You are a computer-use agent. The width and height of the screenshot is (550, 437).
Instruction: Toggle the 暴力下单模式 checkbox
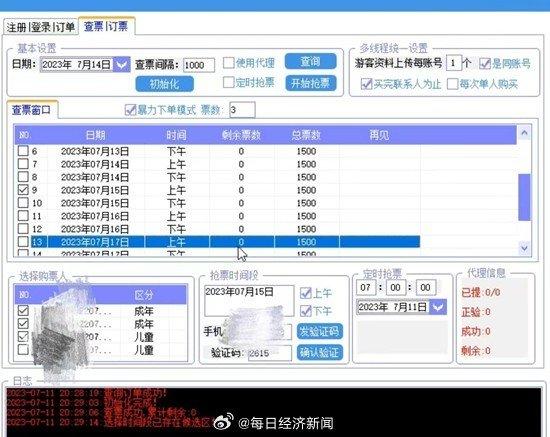130,110
